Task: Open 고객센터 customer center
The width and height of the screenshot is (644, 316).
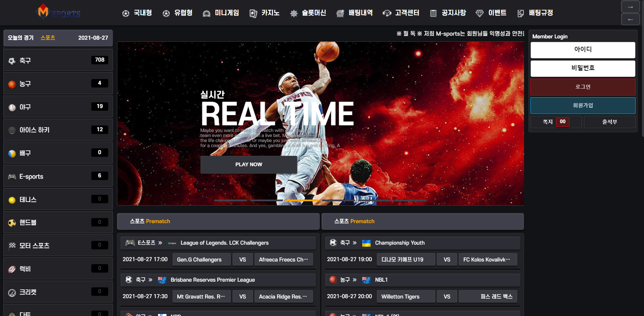Action: coord(401,13)
